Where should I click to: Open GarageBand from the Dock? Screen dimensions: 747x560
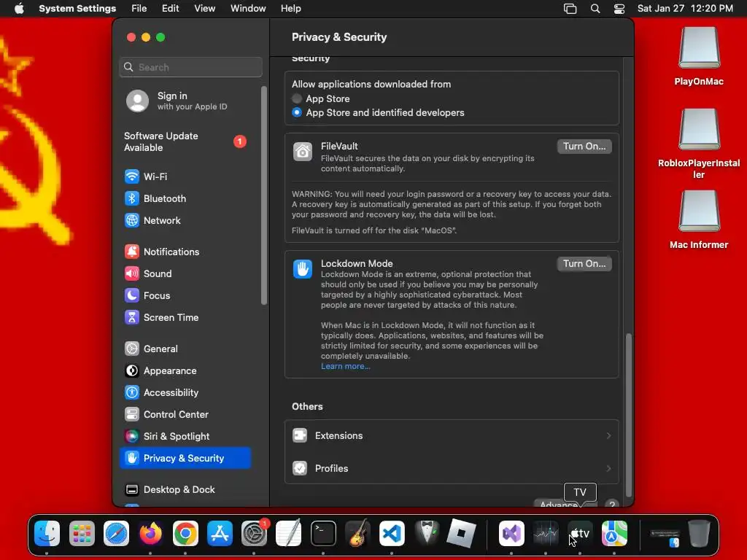[357, 533]
